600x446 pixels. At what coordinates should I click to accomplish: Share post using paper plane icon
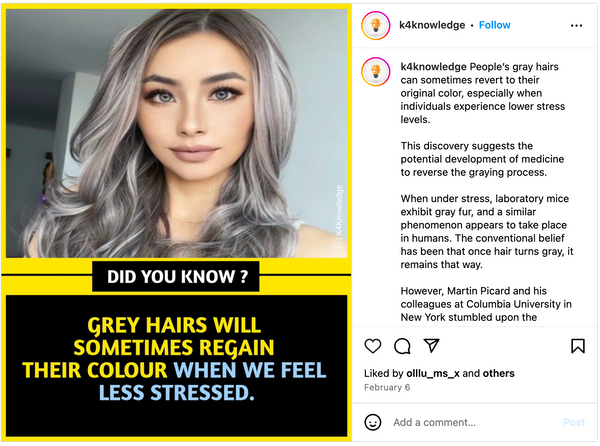[x=431, y=346]
